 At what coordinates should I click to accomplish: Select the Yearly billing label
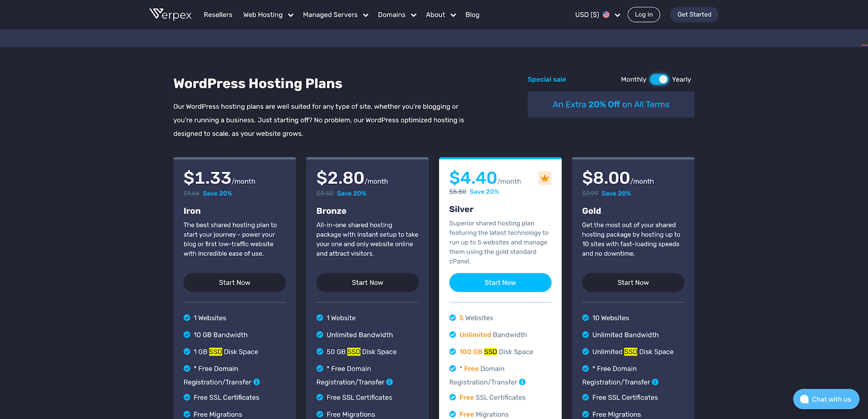point(681,79)
